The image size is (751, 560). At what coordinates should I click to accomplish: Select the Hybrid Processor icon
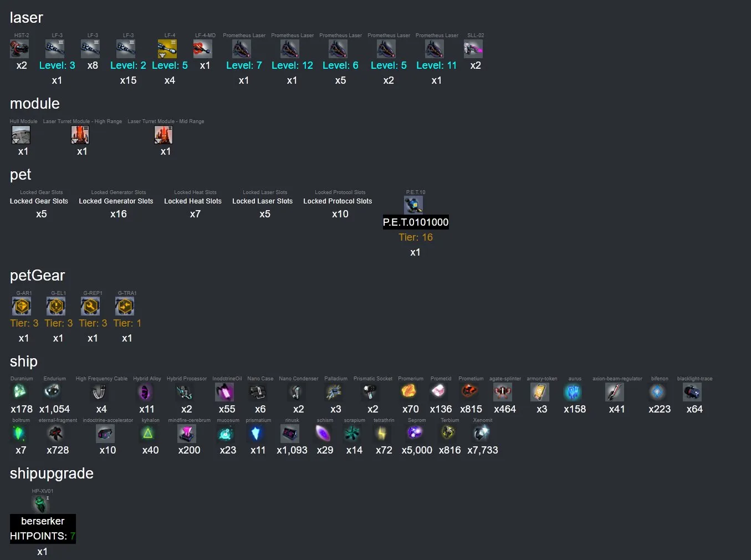click(x=185, y=392)
